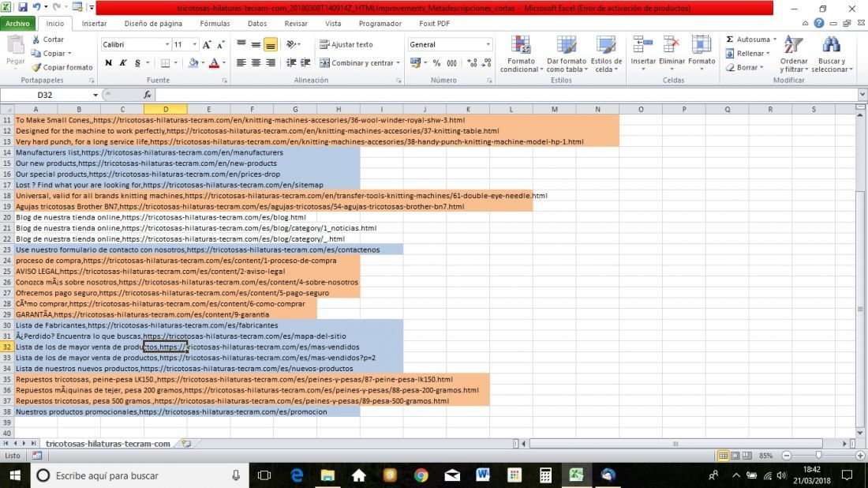Image resolution: width=868 pixels, height=488 pixels.
Task: Switch to the Insertar tab
Action: [x=94, y=23]
